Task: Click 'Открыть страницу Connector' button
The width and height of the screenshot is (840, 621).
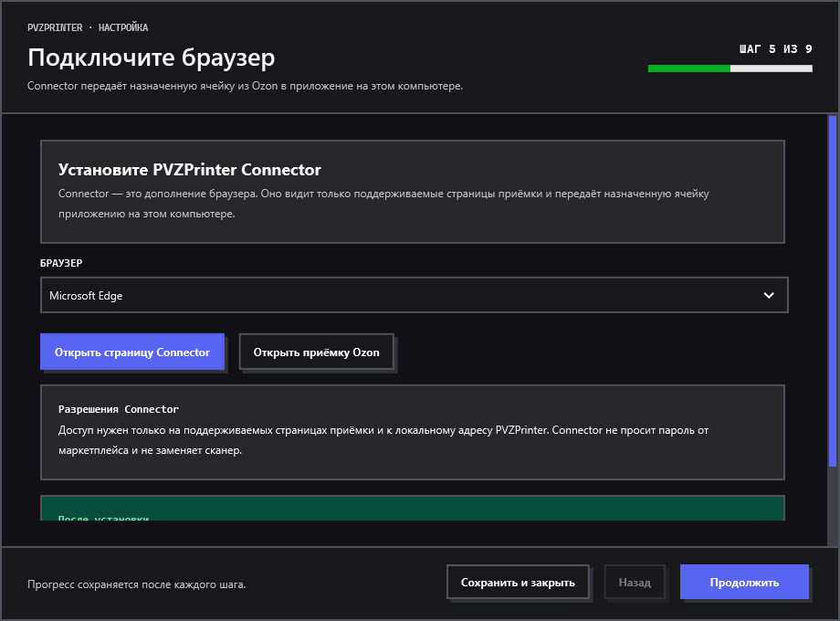Action: coord(132,352)
